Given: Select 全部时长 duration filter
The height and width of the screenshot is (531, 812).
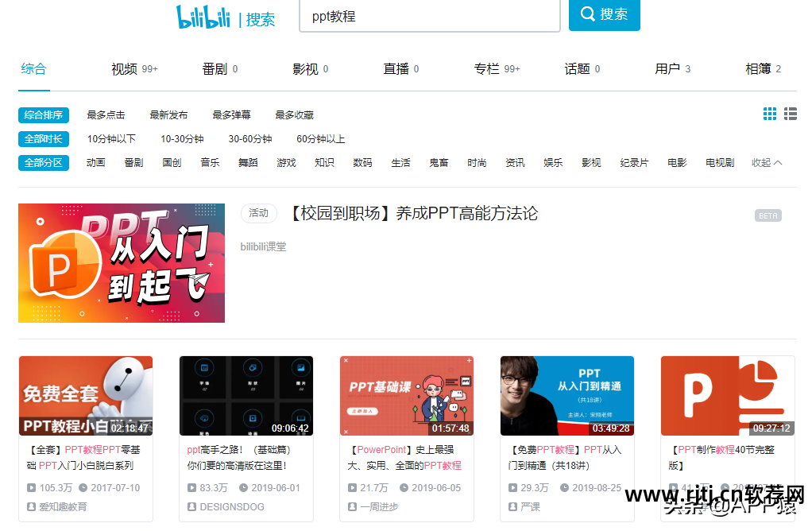Looking at the screenshot, I should [x=44, y=139].
